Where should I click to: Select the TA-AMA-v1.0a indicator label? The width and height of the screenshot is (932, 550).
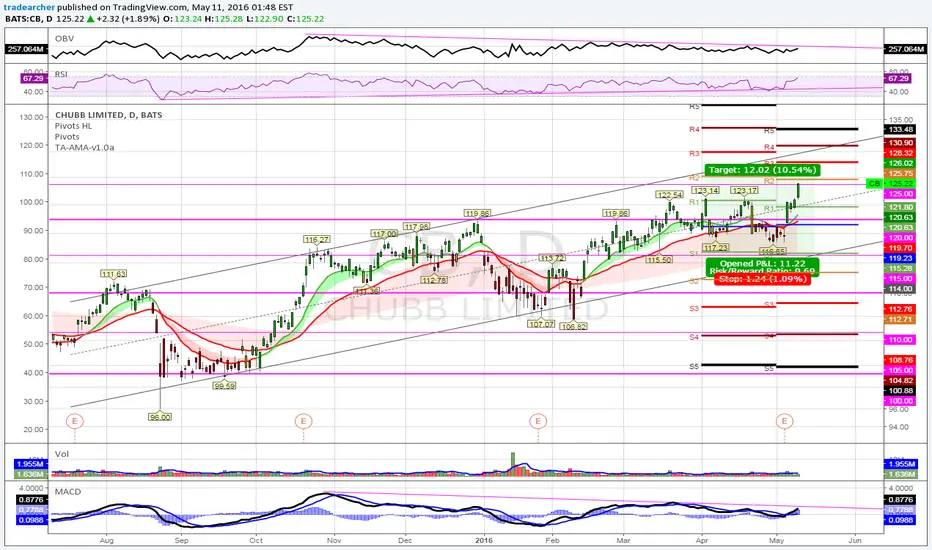click(x=84, y=147)
